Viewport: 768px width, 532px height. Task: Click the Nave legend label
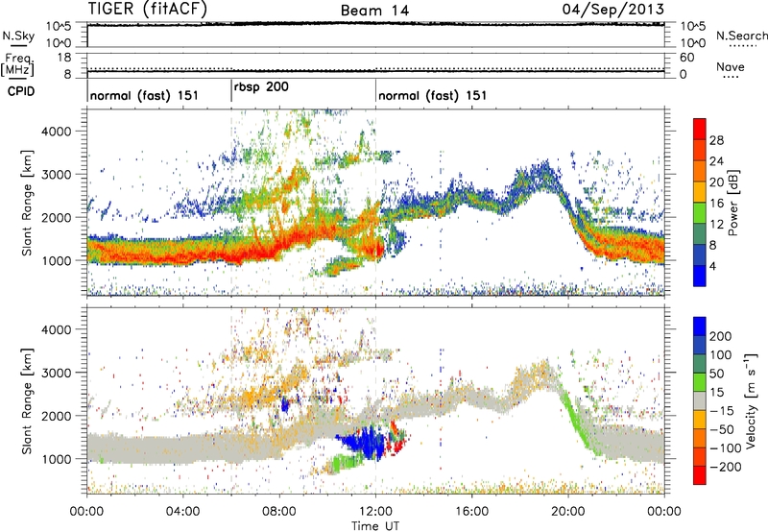(x=731, y=66)
